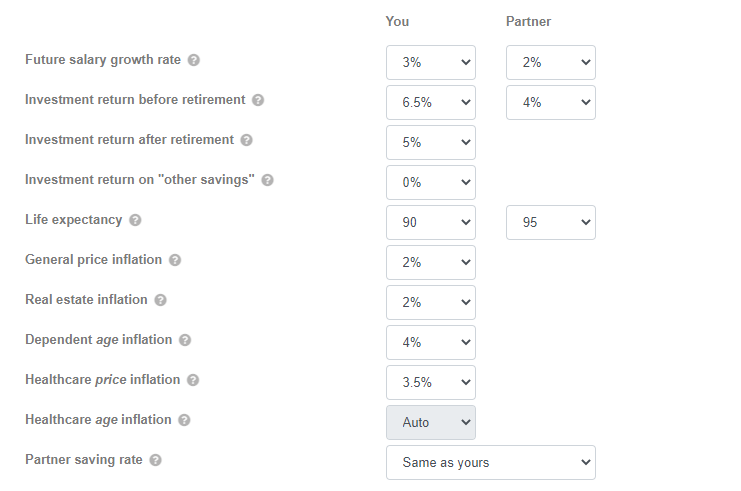Open help for Investment return after retirement

click(x=247, y=140)
